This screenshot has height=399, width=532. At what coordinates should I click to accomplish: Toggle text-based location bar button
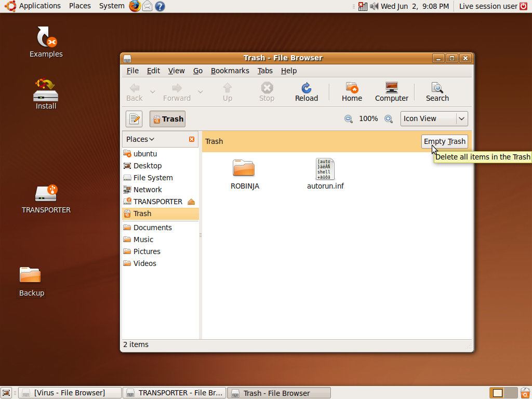(x=134, y=119)
